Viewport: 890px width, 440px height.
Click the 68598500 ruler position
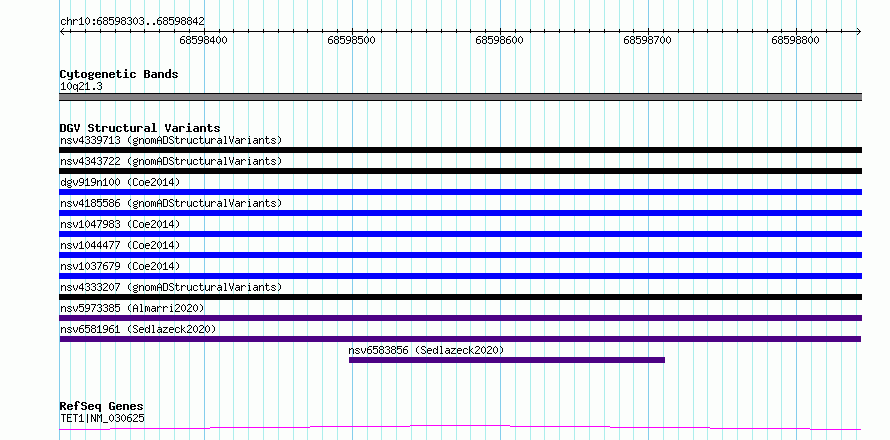click(x=351, y=40)
